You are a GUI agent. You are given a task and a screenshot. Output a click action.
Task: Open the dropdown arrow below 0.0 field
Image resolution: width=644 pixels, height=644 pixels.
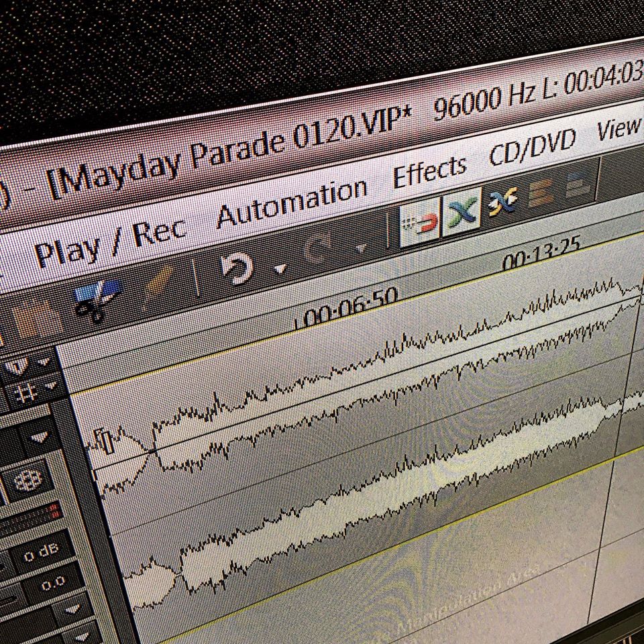click(73, 610)
